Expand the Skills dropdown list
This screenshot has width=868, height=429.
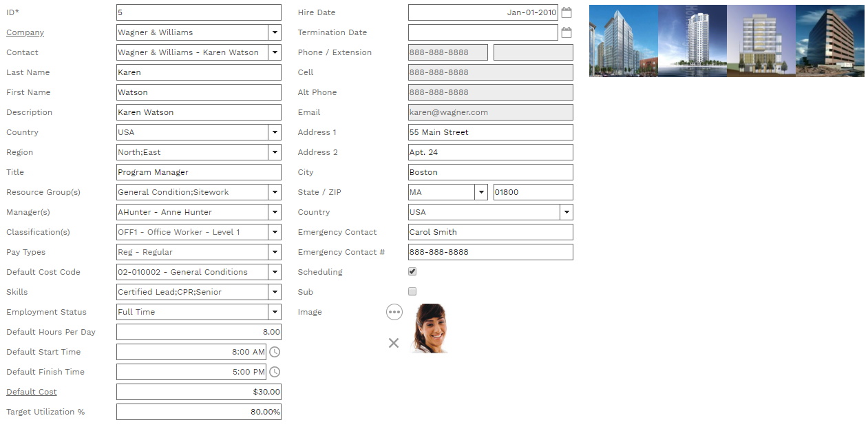[275, 292]
